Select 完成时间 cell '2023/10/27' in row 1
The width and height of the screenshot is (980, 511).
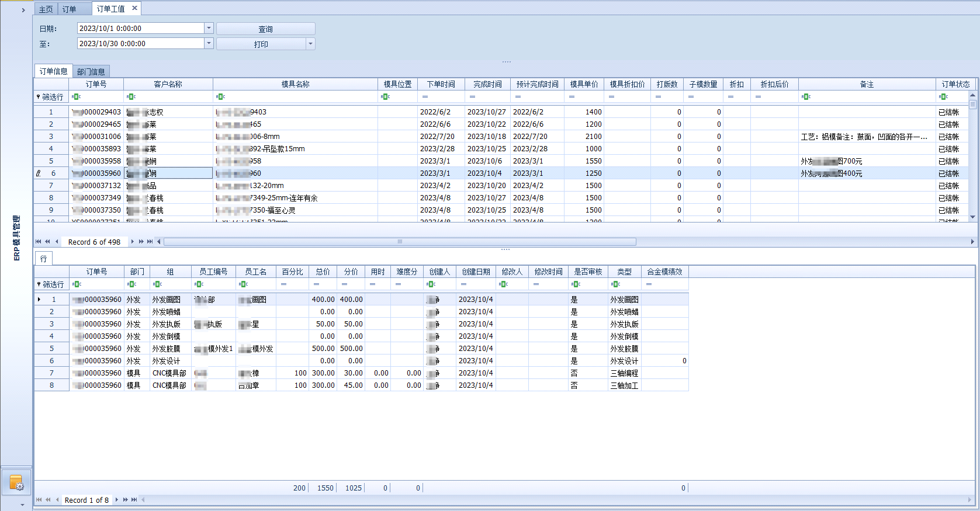(x=487, y=112)
